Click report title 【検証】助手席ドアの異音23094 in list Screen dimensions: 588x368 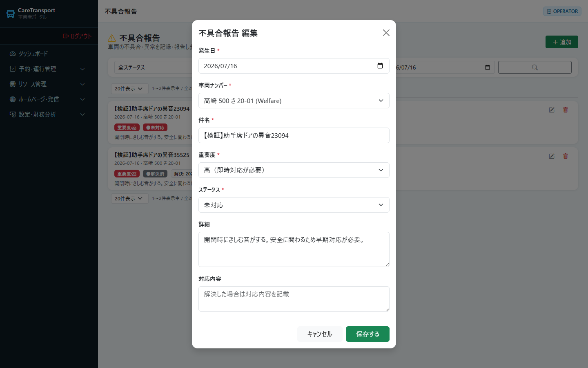click(152, 109)
